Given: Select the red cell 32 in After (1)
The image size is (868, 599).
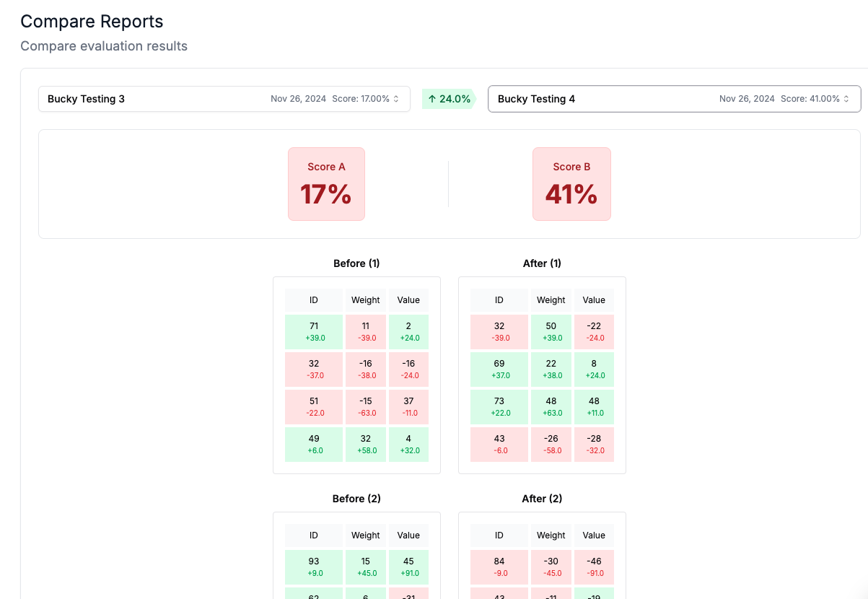Looking at the screenshot, I should [x=499, y=331].
